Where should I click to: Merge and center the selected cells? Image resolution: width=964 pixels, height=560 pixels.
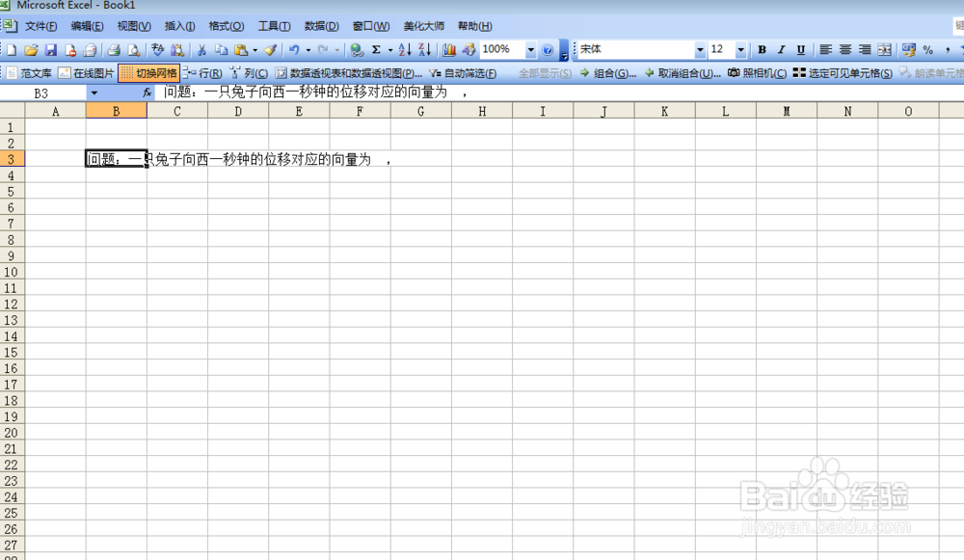click(x=885, y=50)
